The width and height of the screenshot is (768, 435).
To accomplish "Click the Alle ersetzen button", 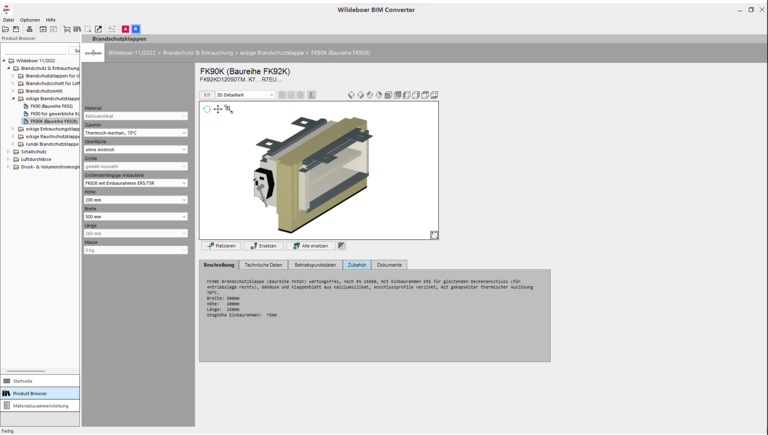I will click(x=311, y=246).
